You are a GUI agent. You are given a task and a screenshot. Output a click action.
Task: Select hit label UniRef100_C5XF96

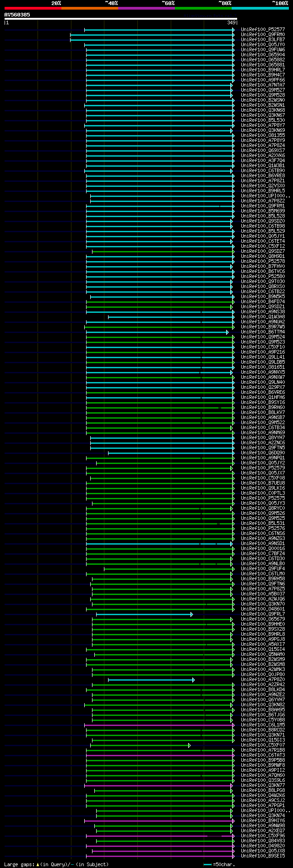coord(263,835)
